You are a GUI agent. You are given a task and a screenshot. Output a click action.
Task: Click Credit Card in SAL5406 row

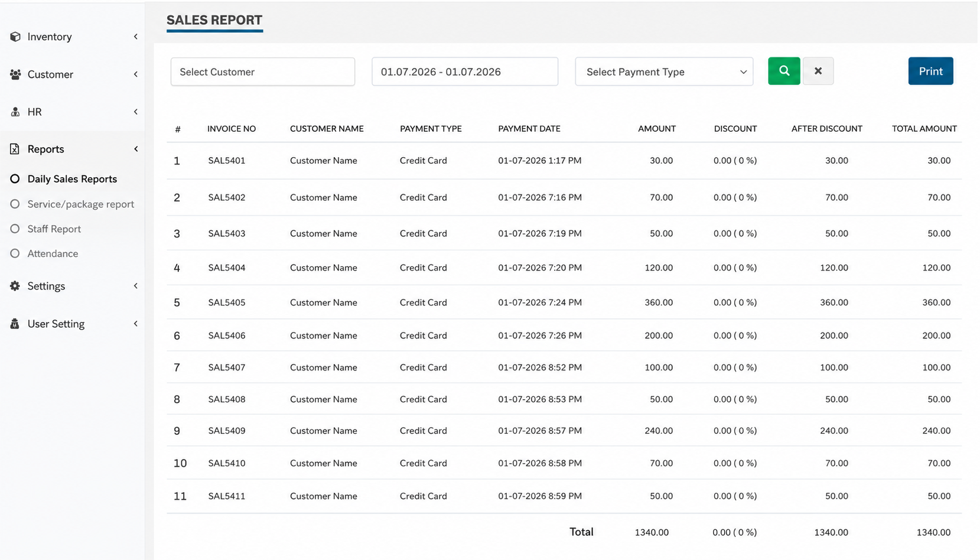pos(423,336)
